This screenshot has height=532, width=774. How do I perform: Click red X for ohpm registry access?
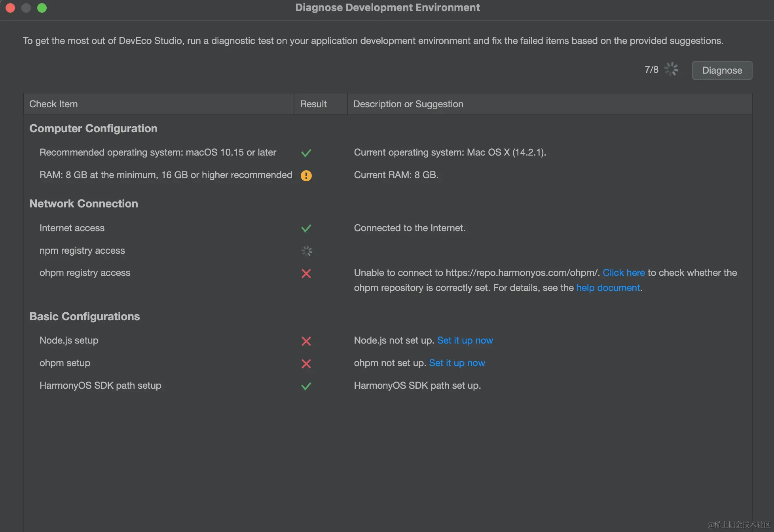click(x=306, y=274)
